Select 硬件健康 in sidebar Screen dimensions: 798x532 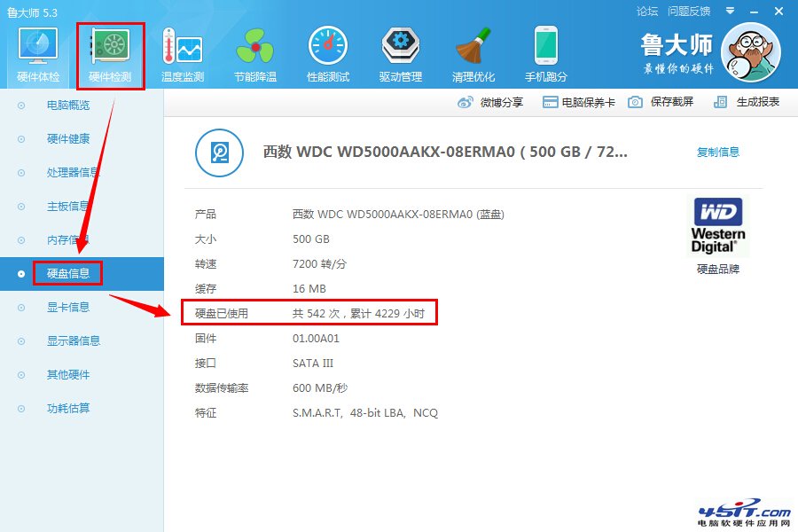[x=68, y=139]
